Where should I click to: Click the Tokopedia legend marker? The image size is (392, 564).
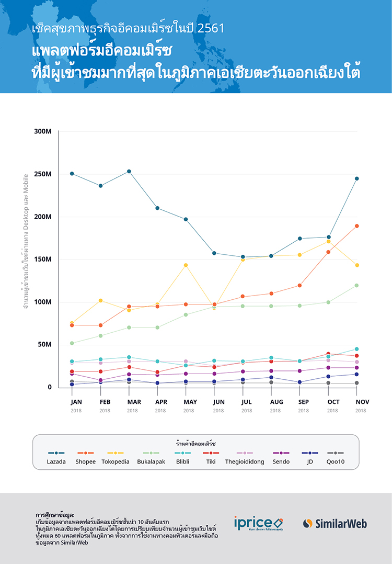click(x=115, y=453)
